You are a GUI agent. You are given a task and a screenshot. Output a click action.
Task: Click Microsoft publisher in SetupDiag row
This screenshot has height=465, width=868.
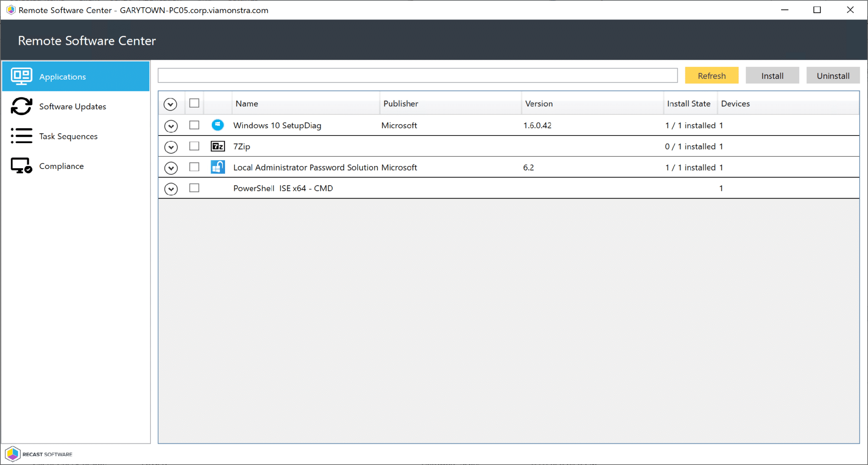tap(399, 125)
